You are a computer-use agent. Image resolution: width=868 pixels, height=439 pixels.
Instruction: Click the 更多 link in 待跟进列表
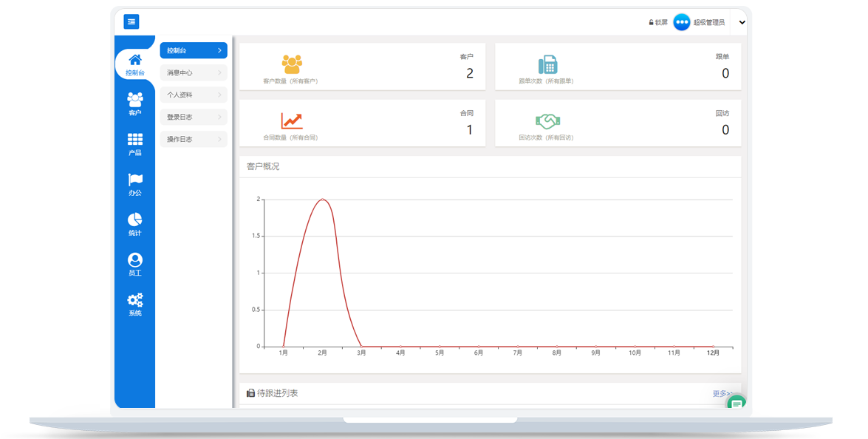[x=722, y=393]
